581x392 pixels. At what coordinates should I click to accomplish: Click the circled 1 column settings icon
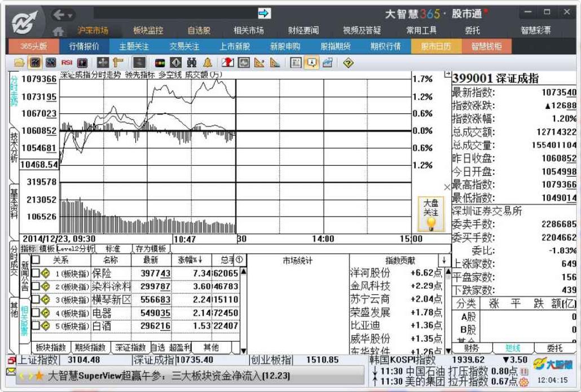[x=239, y=259]
